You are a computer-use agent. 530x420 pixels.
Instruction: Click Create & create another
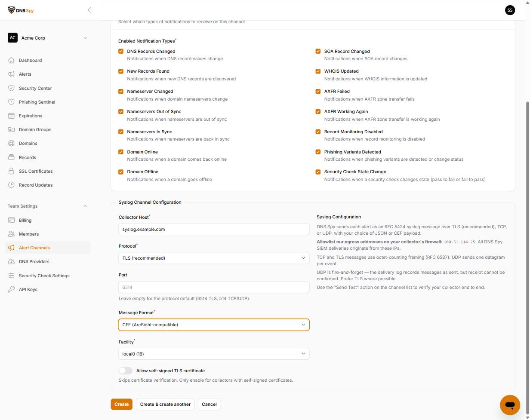coord(165,404)
